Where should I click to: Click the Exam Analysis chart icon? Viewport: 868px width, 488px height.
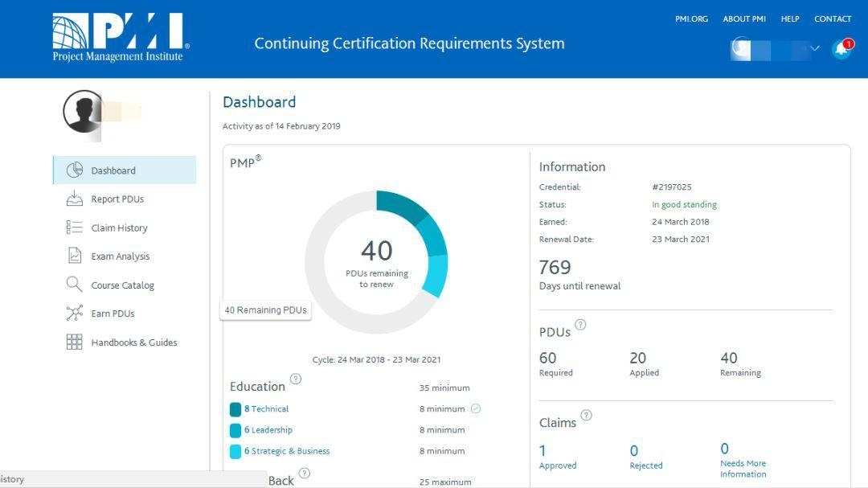coord(75,256)
